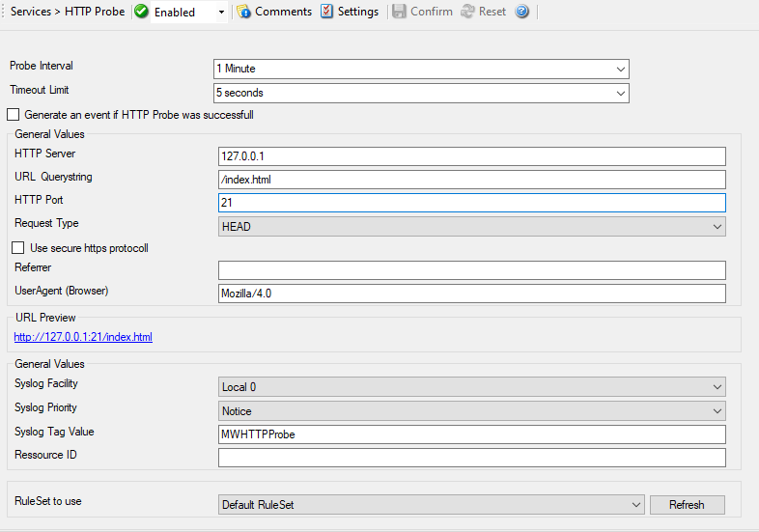
Task: Expand the Syslog Priority dropdown
Action: pos(717,411)
